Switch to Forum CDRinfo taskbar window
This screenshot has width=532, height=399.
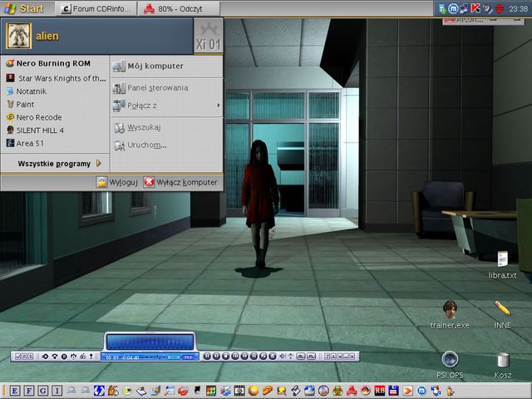pos(96,9)
